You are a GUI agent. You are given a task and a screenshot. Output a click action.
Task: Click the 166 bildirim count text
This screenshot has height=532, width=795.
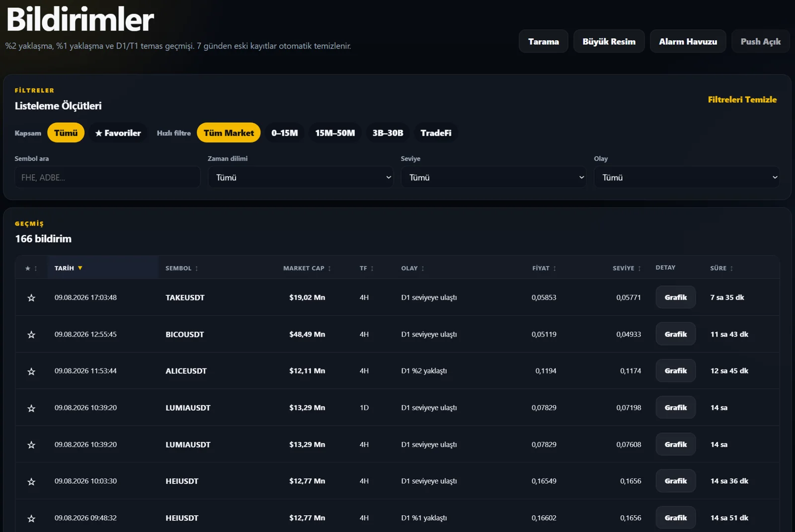point(43,238)
